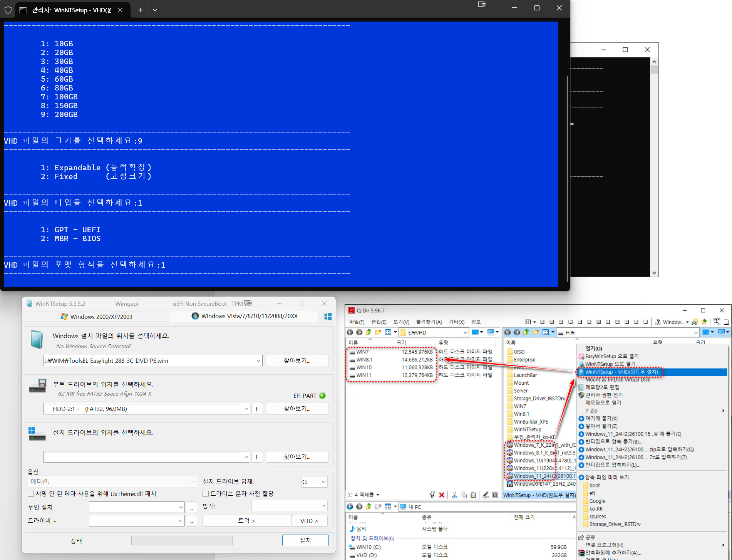
Task: Go up one folder in the H:\ pane
Action: pyautogui.click(x=526, y=332)
